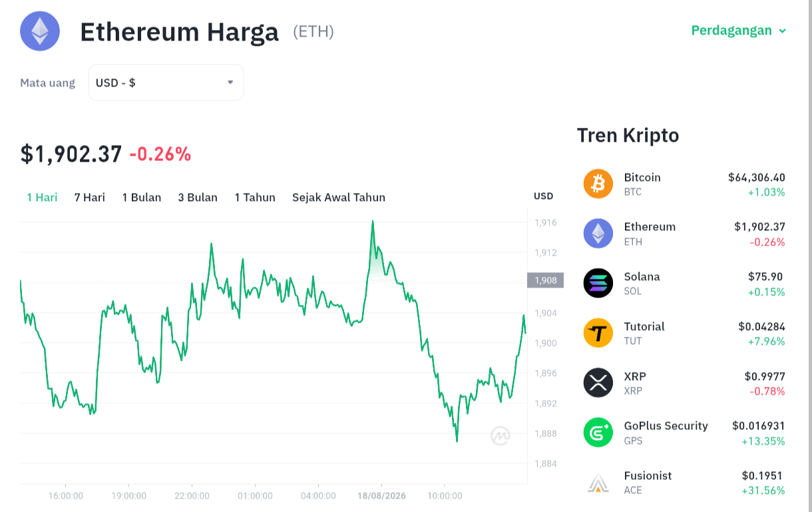
Task: Click the GoPlus Security green icon
Action: (598, 432)
